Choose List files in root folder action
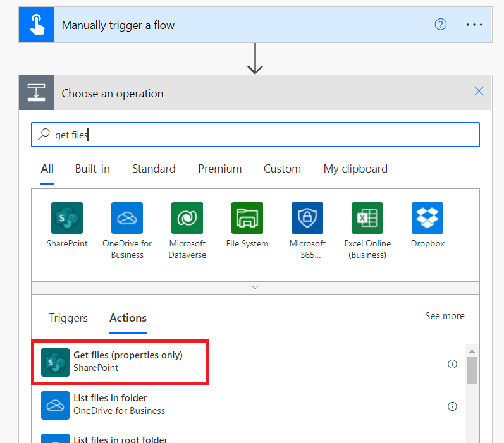Image resolution: width=504 pixels, height=443 pixels. pyautogui.click(x=121, y=439)
